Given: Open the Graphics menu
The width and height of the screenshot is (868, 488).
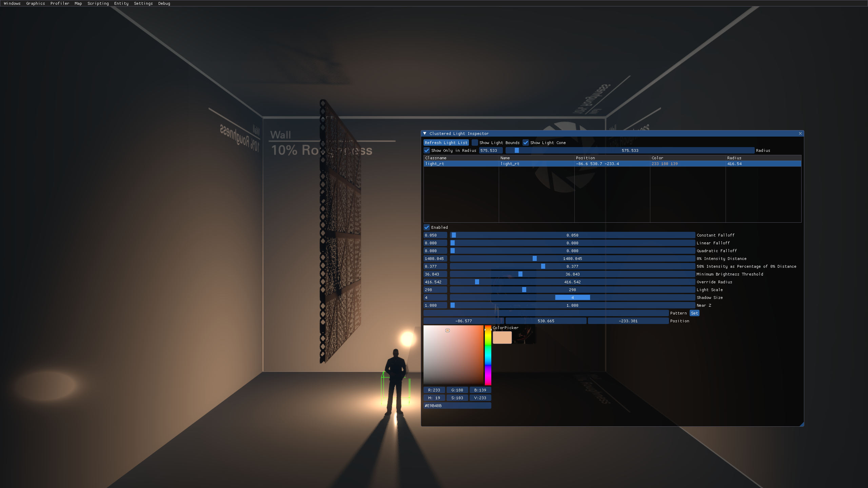Looking at the screenshot, I should (x=35, y=3).
